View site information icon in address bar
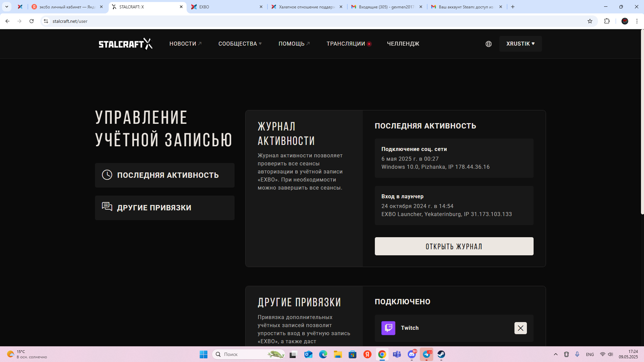Image resolution: width=644 pixels, height=362 pixels. (46, 21)
